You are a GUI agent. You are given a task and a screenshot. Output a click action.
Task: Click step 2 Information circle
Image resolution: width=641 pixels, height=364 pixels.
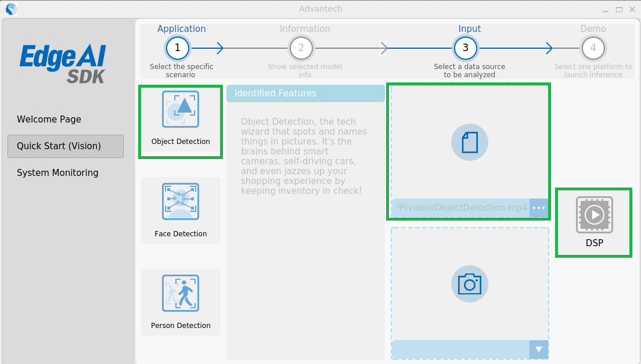[x=301, y=48]
